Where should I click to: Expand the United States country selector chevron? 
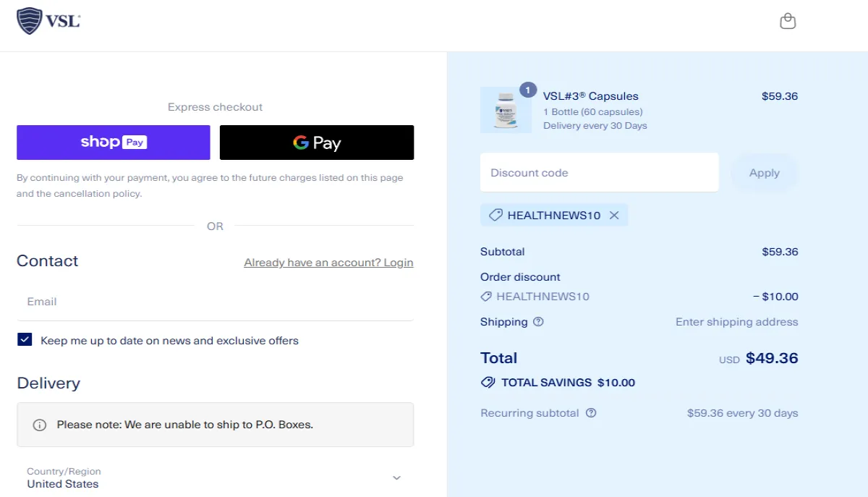(396, 477)
